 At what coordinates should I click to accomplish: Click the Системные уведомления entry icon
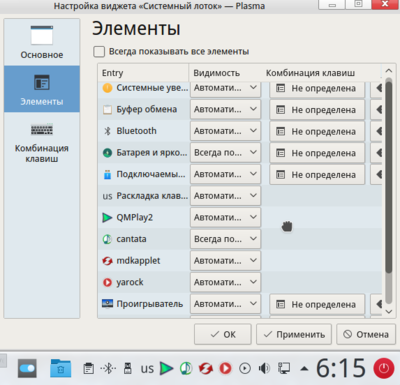(x=107, y=88)
